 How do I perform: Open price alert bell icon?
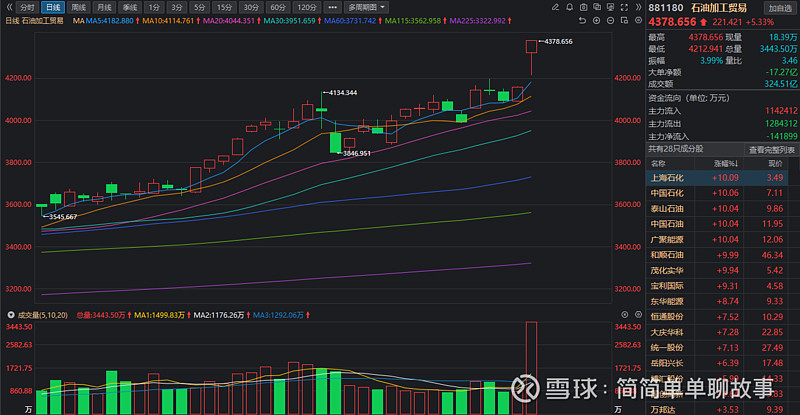click(x=569, y=7)
